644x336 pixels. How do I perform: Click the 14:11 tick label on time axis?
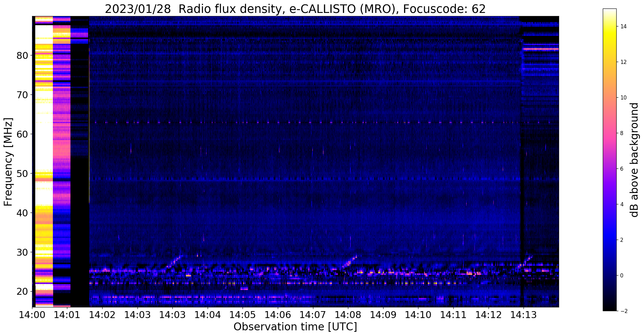pos(453,315)
